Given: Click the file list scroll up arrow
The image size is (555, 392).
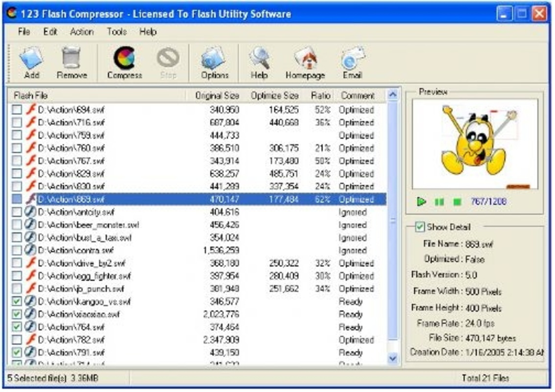Looking at the screenshot, I should point(392,95).
